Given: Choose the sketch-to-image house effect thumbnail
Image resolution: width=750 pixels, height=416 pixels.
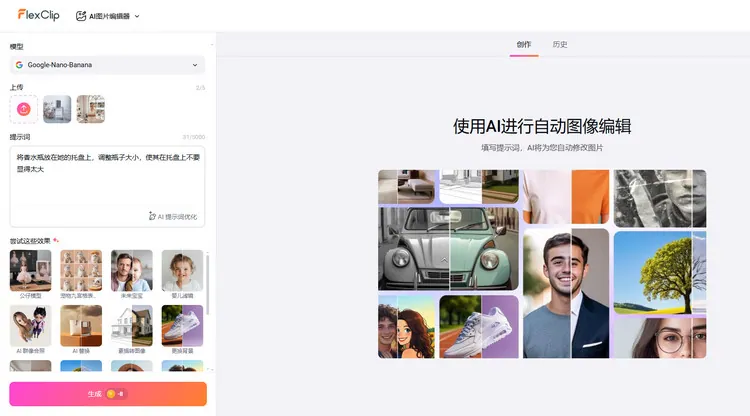Looking at the screenshot, I should (x=132, y=326).
